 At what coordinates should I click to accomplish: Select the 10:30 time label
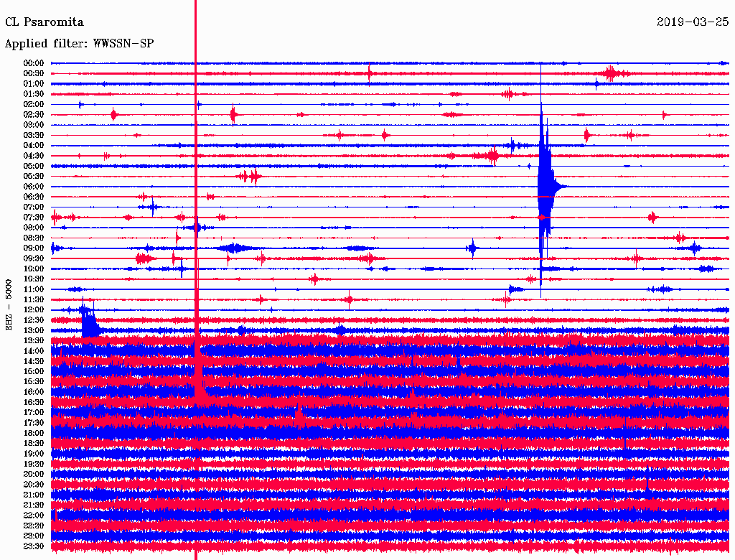pos(34,279)
